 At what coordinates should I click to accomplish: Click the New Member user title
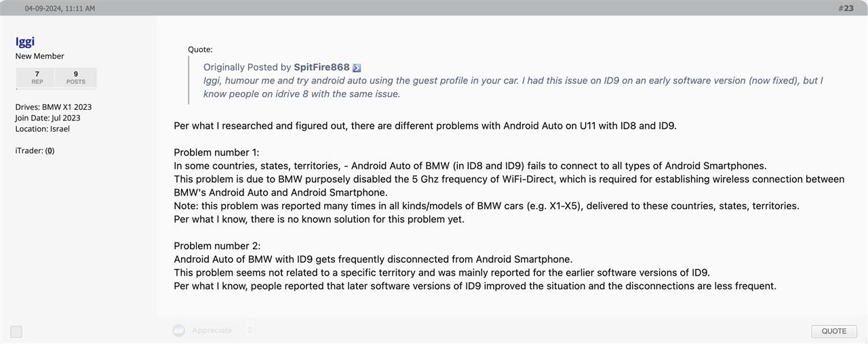pos(40,56)
